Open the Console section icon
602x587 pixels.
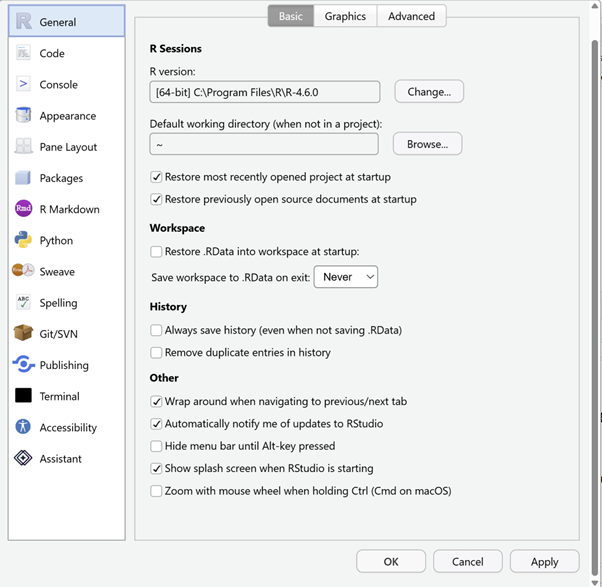pyautogui.click(x=23, y=84)
